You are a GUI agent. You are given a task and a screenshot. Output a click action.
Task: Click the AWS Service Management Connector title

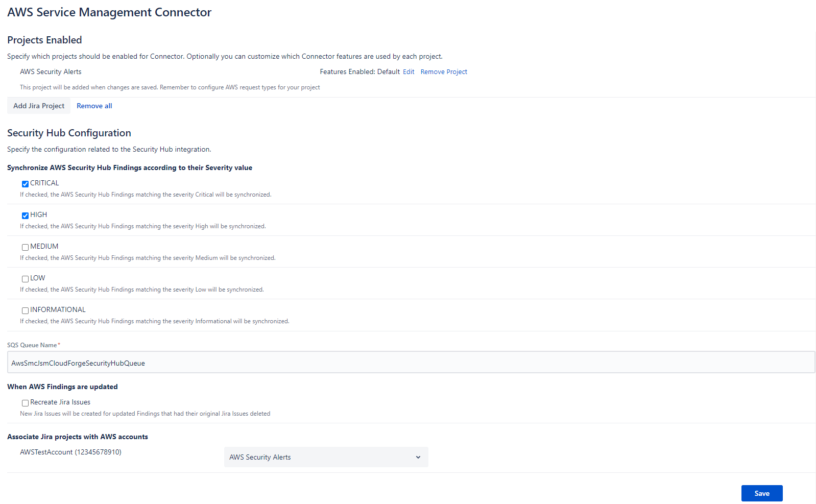(x=109, y=12)
